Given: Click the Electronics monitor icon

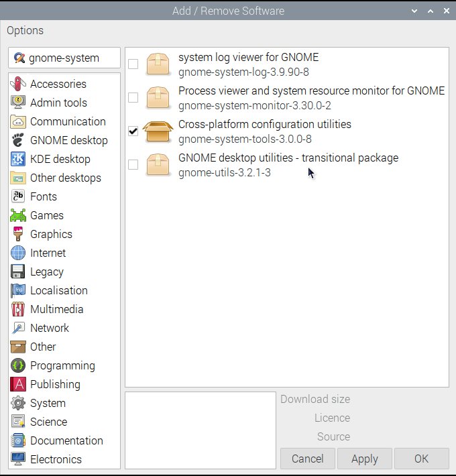Looking at the screenshot, I should pyautogui.click(x=18, y=459).
